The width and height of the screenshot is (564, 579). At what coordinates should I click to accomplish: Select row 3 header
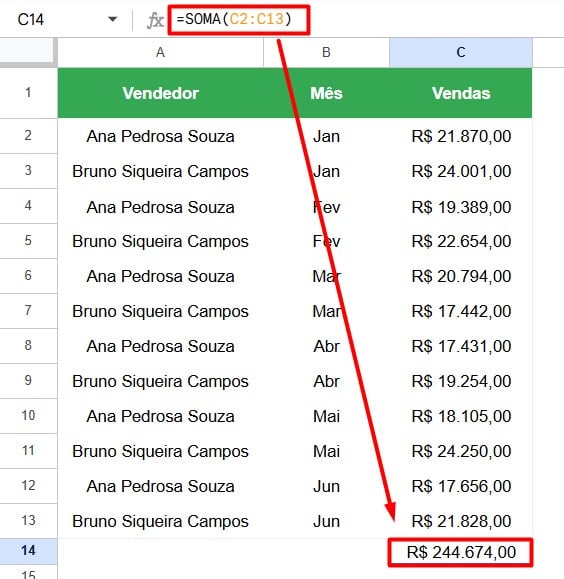click(28, 171)
